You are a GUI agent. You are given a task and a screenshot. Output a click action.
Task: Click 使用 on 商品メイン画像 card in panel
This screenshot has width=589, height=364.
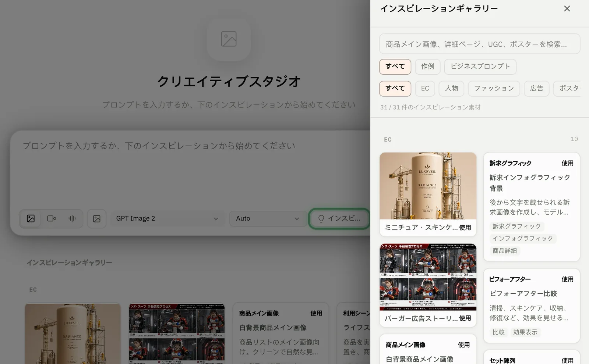(463, 345)
